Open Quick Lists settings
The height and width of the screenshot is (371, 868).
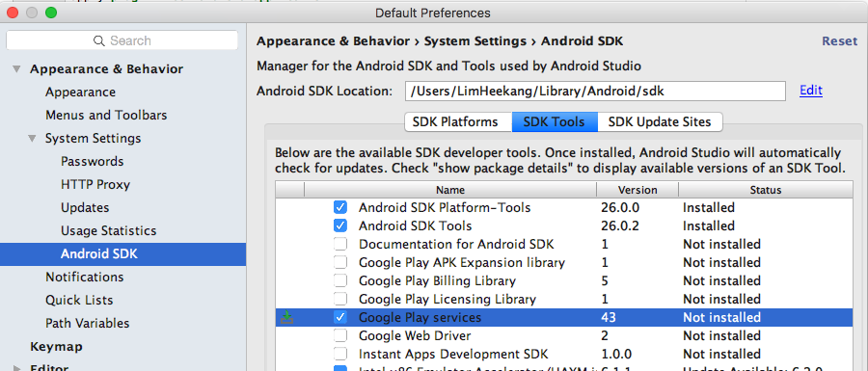click(79, 301)
